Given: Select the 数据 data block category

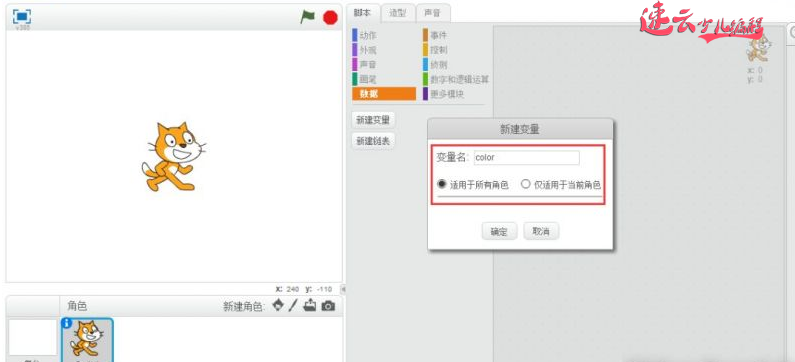Looking at the screenshot, I should [x=384, y=94].
